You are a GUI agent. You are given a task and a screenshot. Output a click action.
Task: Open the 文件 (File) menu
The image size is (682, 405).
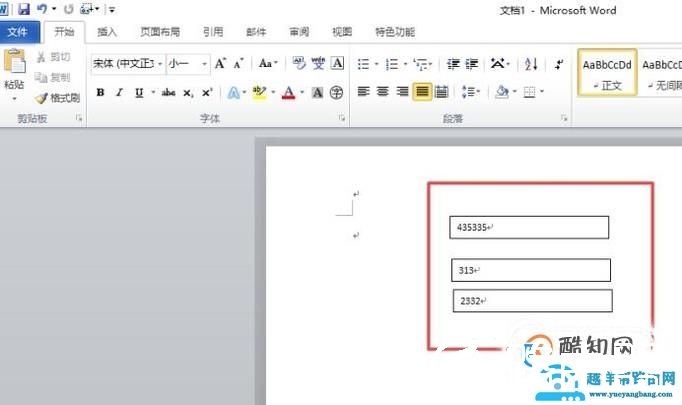18,32
